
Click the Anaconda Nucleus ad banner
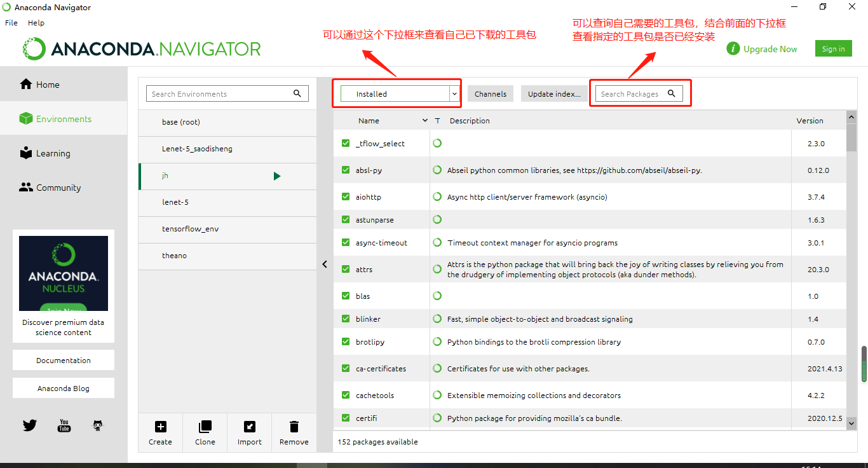[x=64, y=273]
